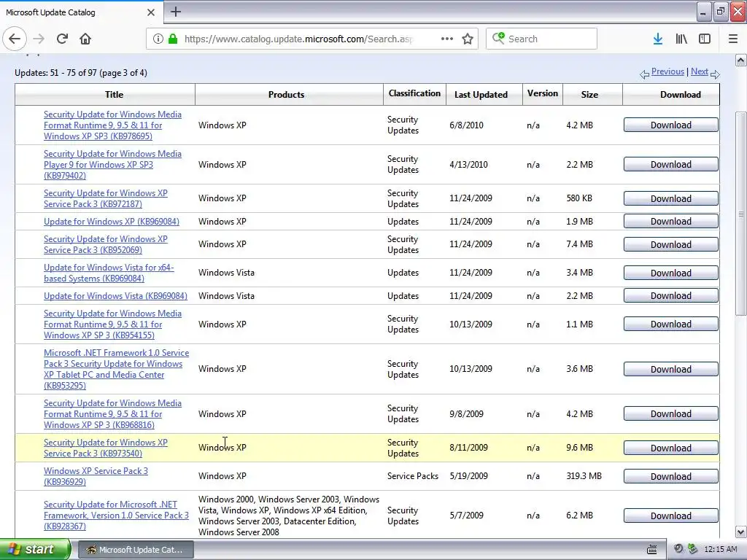This screenshot has width=747, height=560.
Task: Open .NET Framework KB928367 update link
Action: [116, 516]
